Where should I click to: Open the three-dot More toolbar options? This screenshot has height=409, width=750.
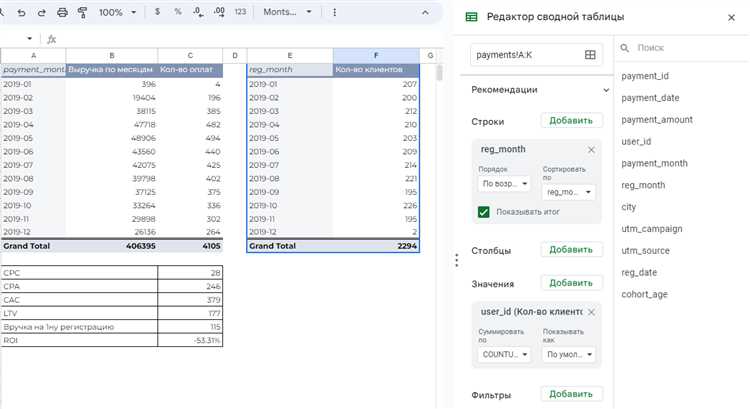pos(334,12)
